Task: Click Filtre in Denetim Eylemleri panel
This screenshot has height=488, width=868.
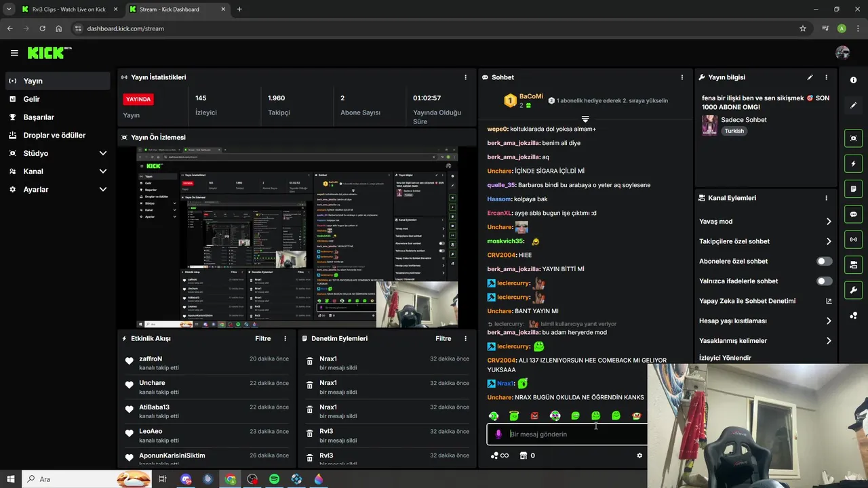Action: (x=443, y=338)
